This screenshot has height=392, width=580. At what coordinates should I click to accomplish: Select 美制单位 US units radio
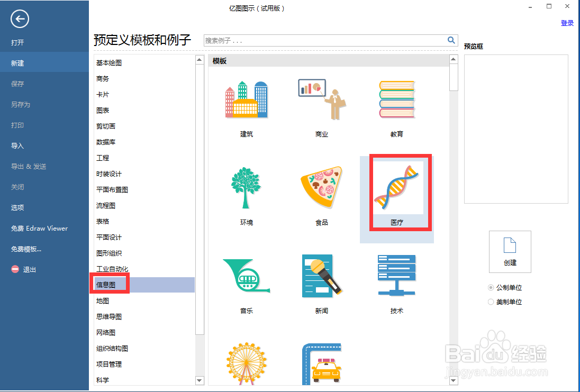pyautogui.click(x=491, y=302)
